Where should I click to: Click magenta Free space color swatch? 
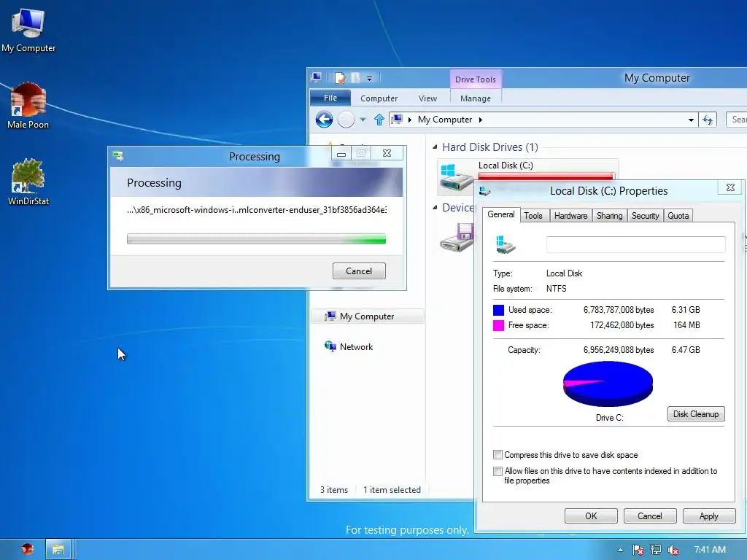[498, 325]
